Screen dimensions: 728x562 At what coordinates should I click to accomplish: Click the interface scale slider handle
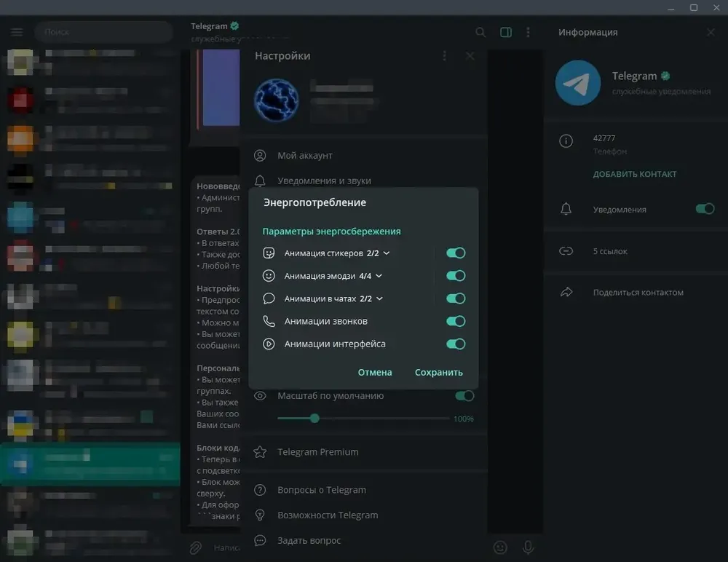(x=314, y=419)
